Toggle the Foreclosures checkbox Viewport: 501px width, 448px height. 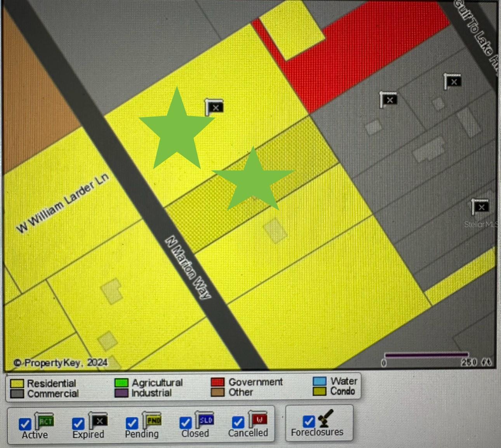309,421
